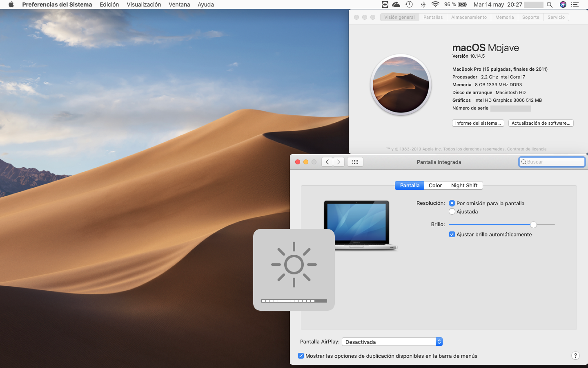Image resolution: width=588 pixels, height=368 pixels.
Task: Switch to the Color tab
Action: point(435,185)
